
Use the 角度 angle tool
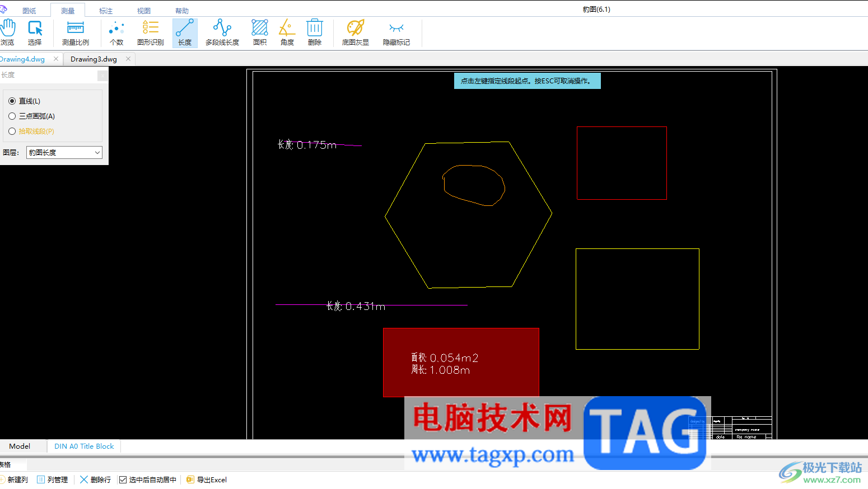[x=287, y=33]
